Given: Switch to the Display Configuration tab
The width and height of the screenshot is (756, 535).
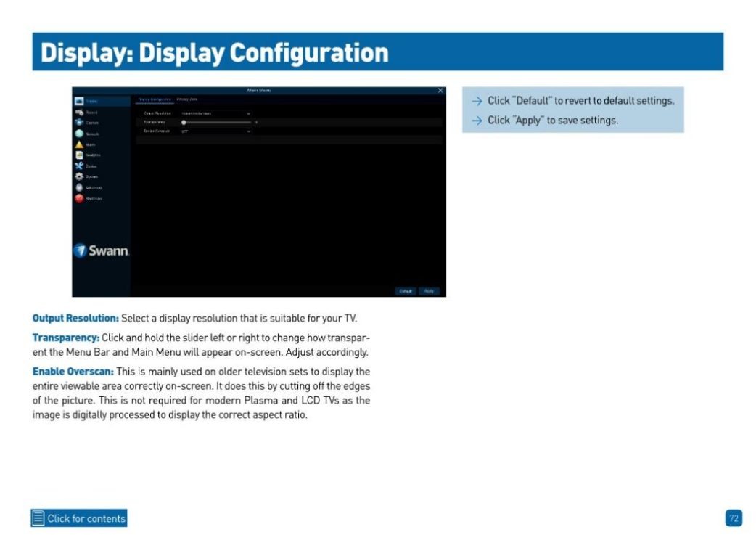Looking at the screenshot, I should click(154, 99).
